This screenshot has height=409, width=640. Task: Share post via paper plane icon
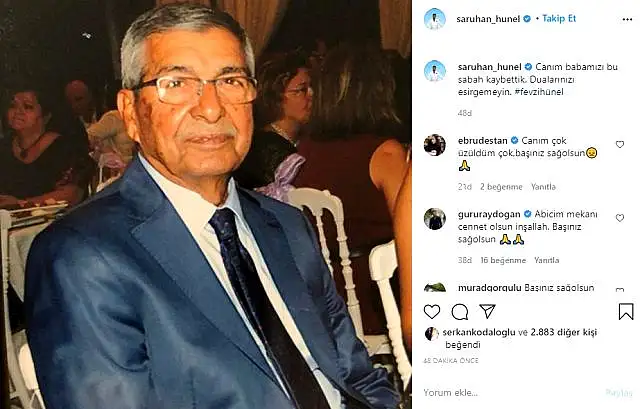click(x=487, y=311)
